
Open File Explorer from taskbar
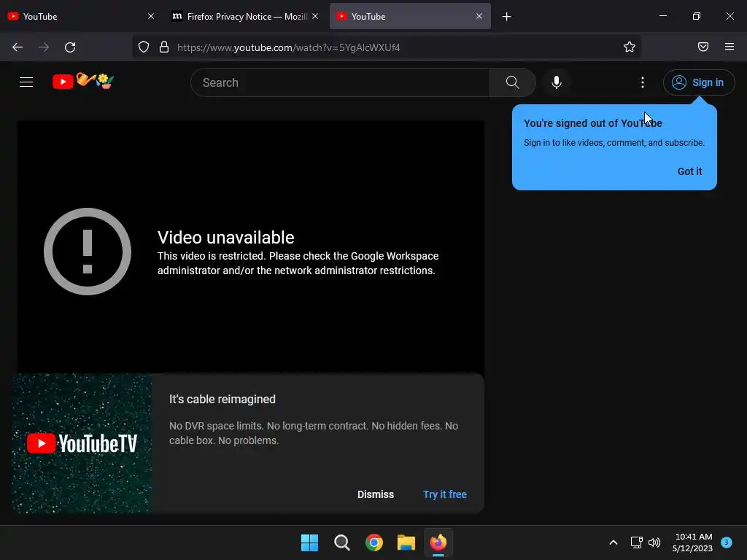[406, 542]
